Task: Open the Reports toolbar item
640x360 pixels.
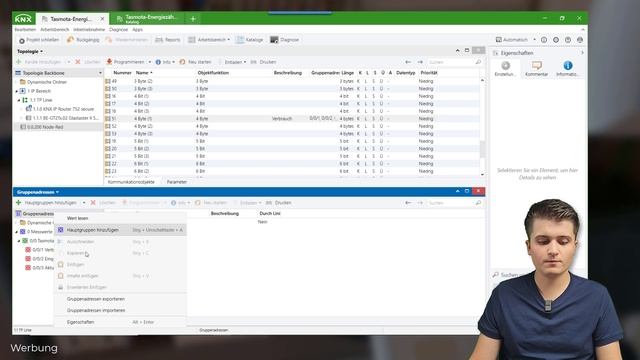Action: 168,40
